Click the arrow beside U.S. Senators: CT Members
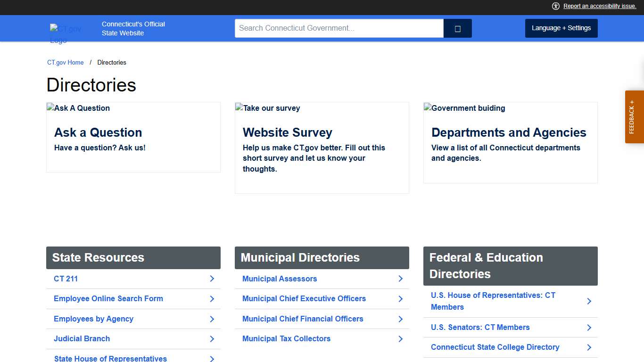This screenshot has width=644, height=362. point(589,327)
